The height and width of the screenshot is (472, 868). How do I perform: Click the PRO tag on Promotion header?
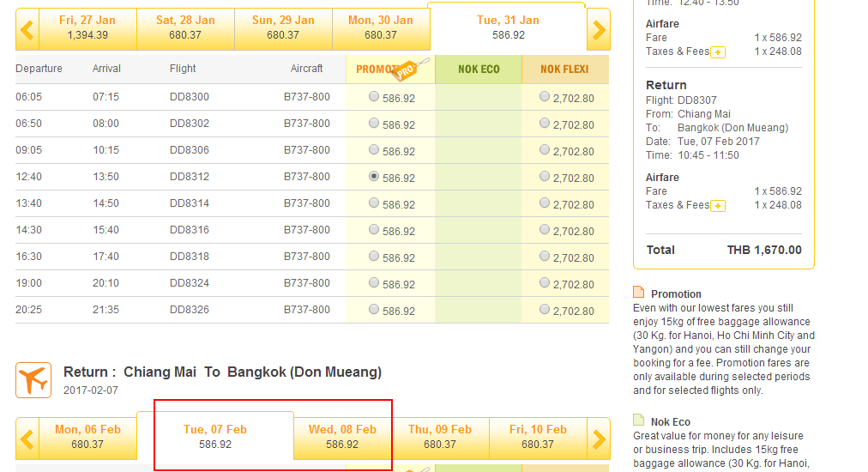(407, 70)
